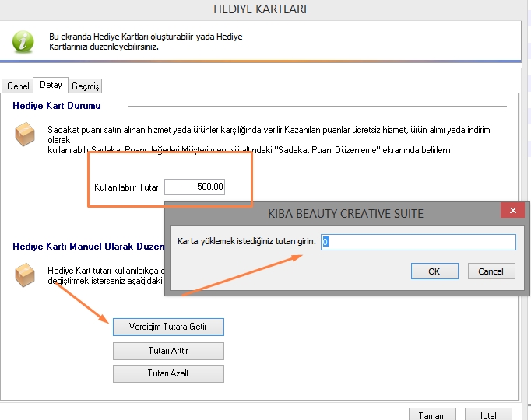Click the HEDIYE KARTLARI window title
Image resolution: width=531 pixels, height=420 pixels.
coord(260,9)
